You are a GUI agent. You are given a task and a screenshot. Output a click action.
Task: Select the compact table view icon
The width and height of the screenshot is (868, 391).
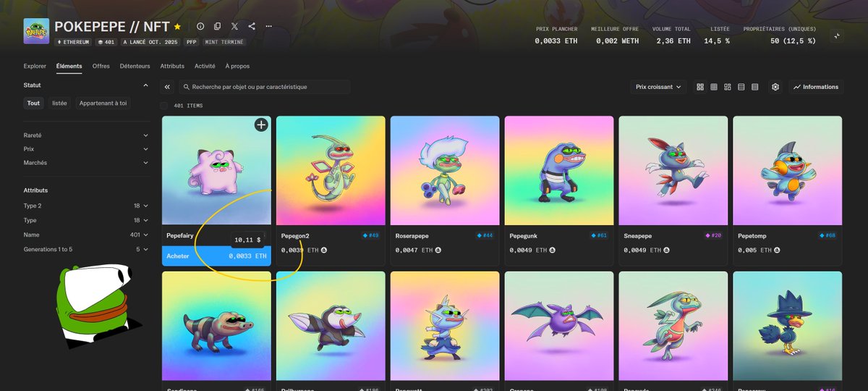click(755, 87)
